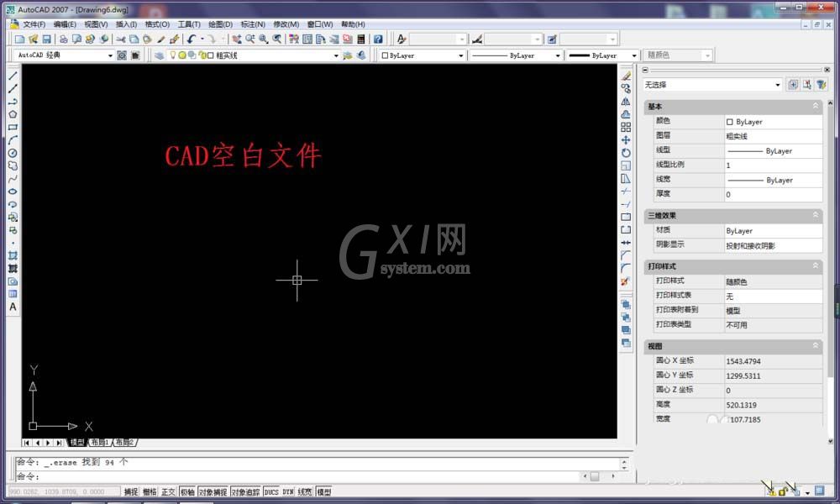Collapse the 基本 section

pyautogui.click(x=816, y=106)
